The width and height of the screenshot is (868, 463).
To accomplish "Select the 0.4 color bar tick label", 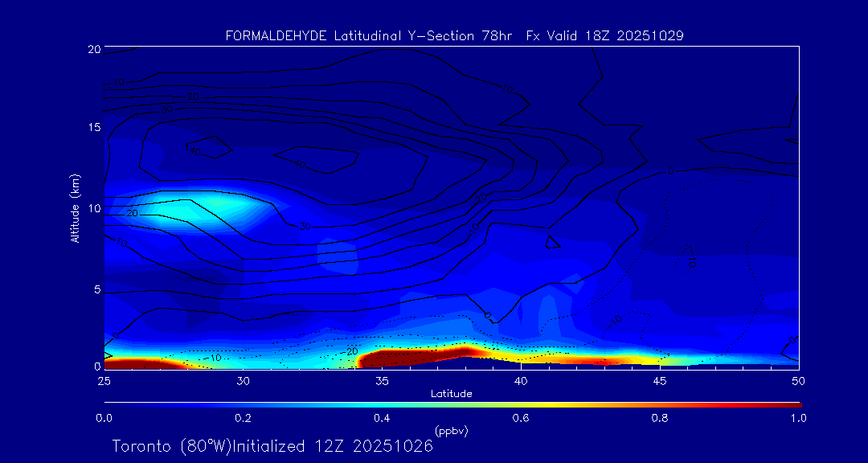I will (382, 418).
